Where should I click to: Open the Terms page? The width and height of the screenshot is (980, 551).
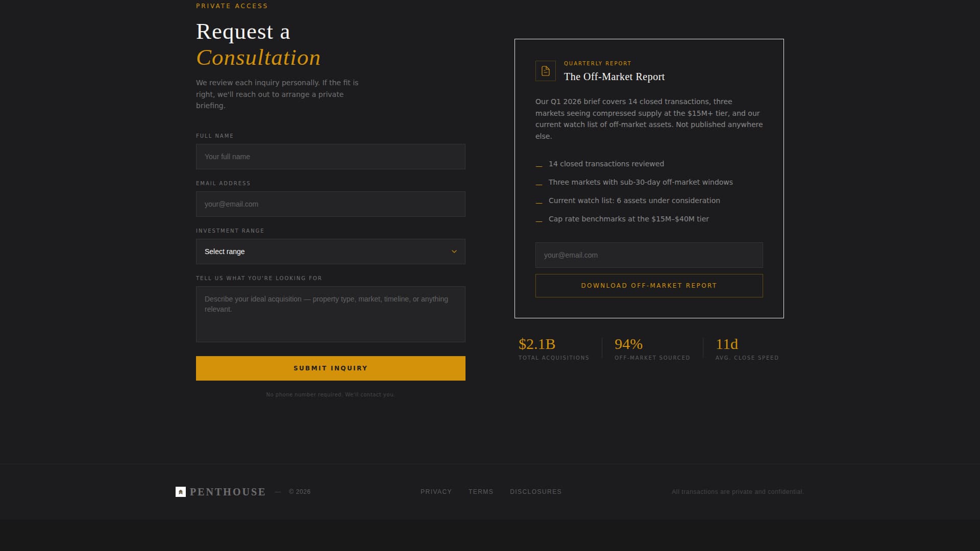[x=481, y=491]
